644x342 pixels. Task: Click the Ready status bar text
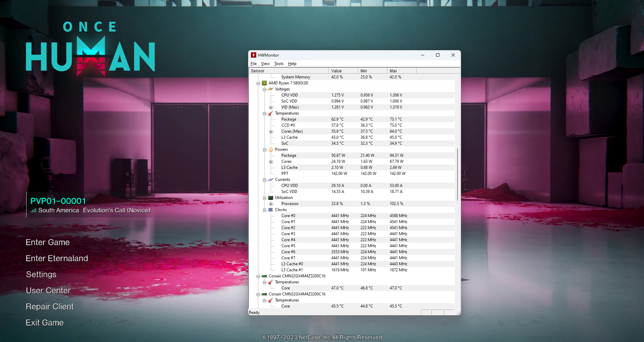pos(254,313)
